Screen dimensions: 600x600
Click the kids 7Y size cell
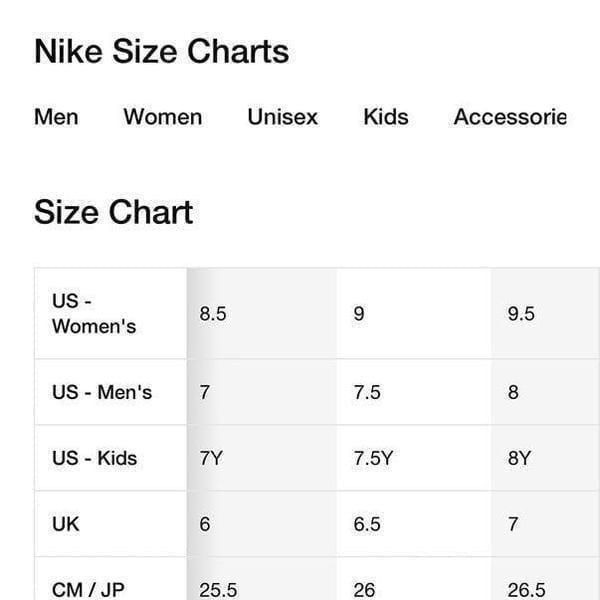coord(262,458)
